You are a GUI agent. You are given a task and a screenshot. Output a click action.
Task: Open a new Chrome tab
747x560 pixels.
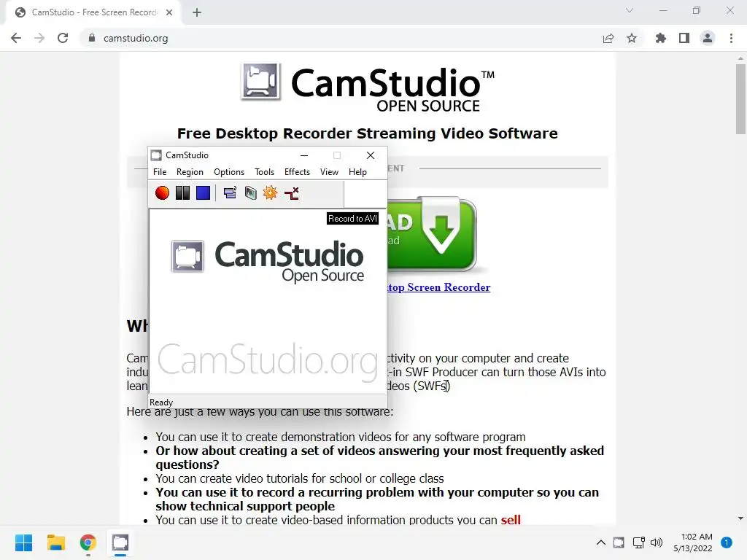(x=197, y=12)
